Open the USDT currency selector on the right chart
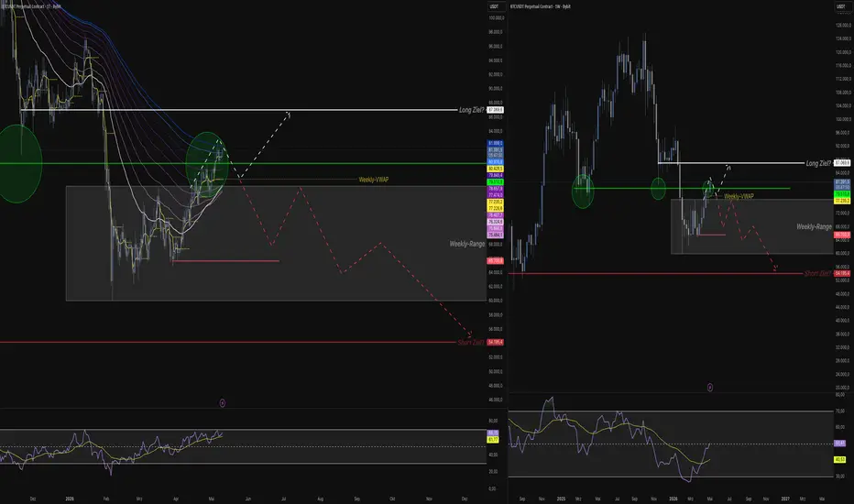This screenshot has width=854, height=504. click(x=841, y=6)
